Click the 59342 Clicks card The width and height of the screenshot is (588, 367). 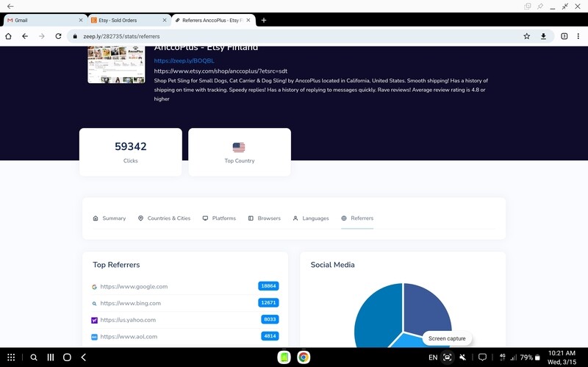coord(131,152)
